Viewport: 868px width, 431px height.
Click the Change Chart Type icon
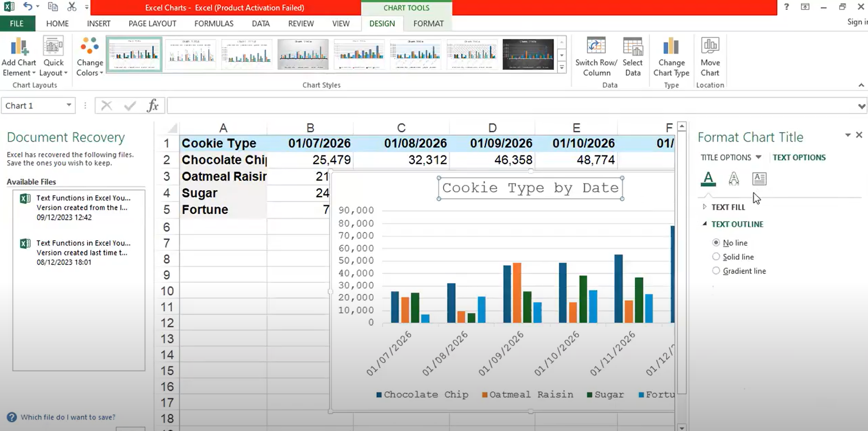(671, 47)
